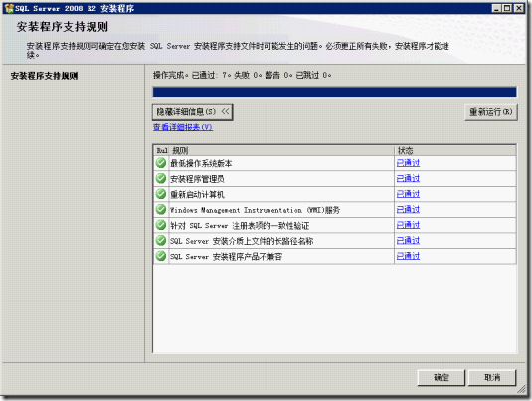Click green check icon for 长路径名称 rule
The width and height of the screenshot is (532, 401).
coord(161,241)
